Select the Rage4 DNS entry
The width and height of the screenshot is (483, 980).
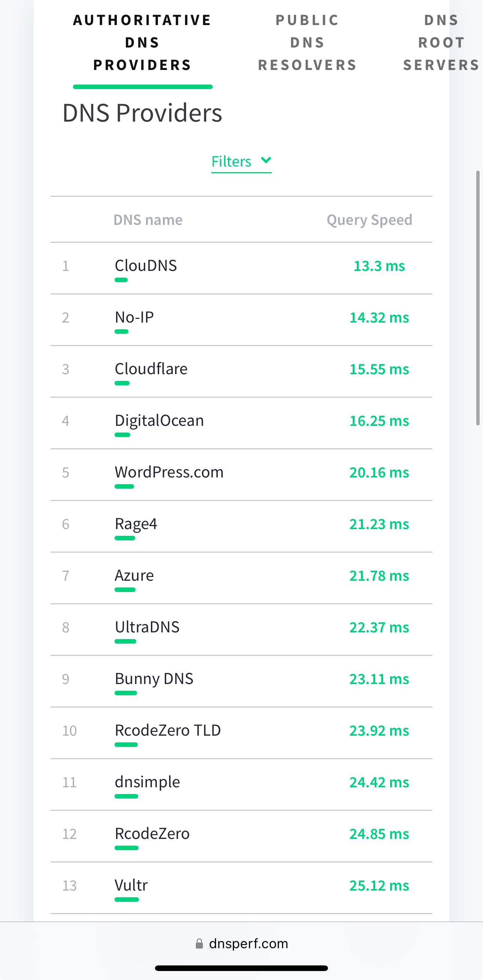coord(241,526)
